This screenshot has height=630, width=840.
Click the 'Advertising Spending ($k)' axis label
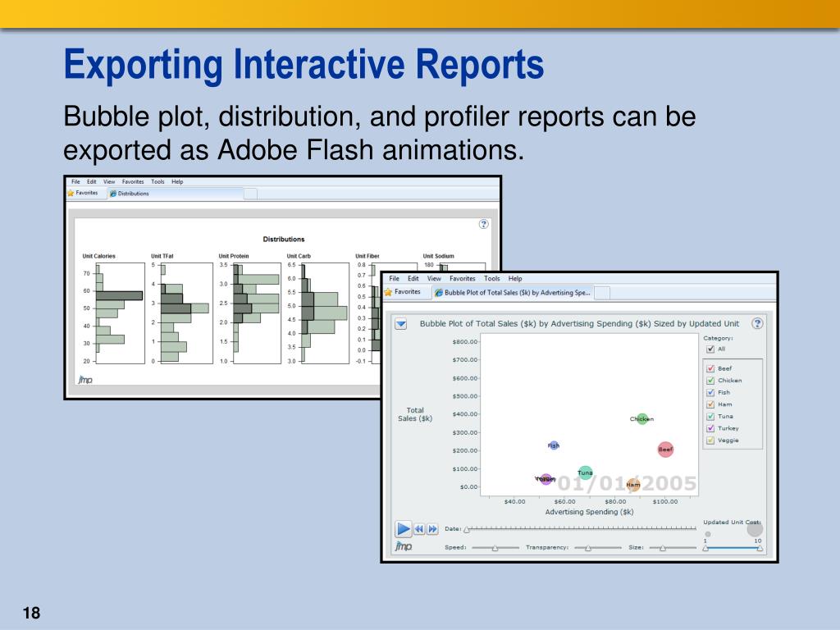(589, 512)
